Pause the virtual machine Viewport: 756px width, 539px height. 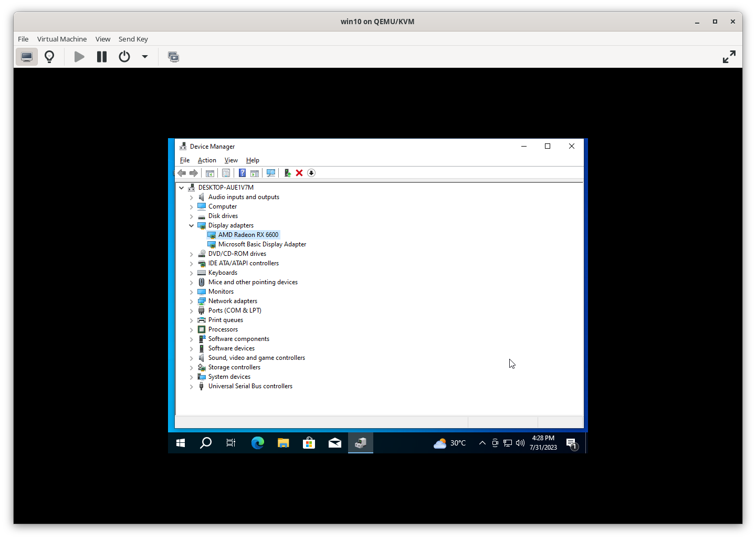click(102, 57)
